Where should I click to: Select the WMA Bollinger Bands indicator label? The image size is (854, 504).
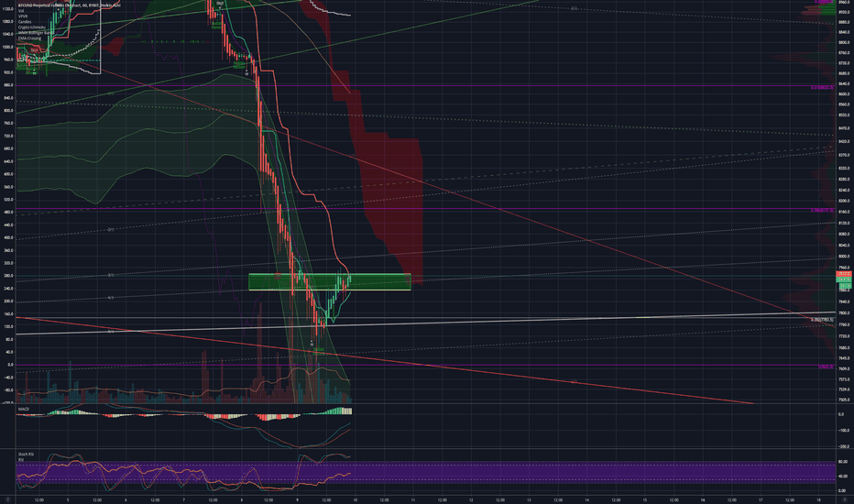(x=36, y=33)
